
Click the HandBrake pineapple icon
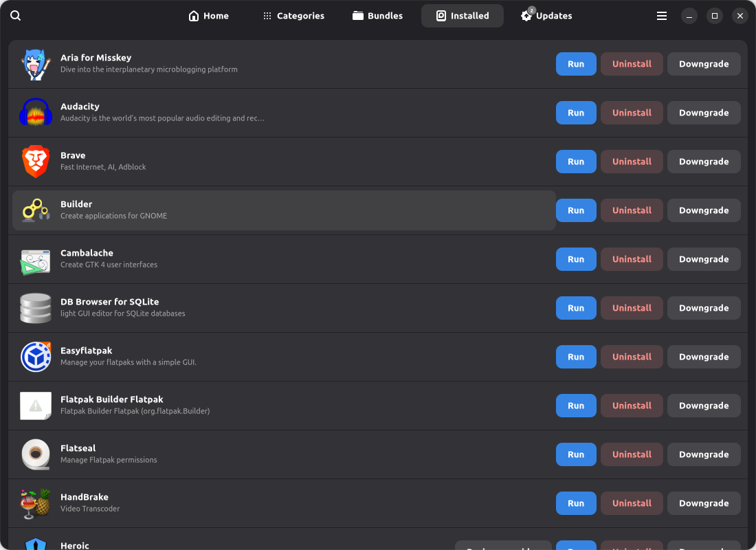pyautogui.click(x=36, y=503)
